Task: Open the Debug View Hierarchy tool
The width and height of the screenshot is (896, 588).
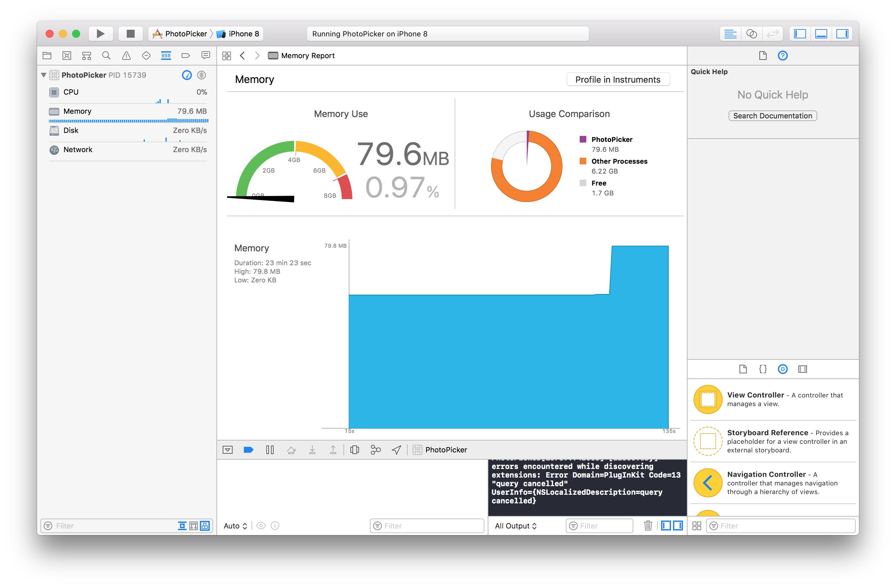Action: point(355,449)
